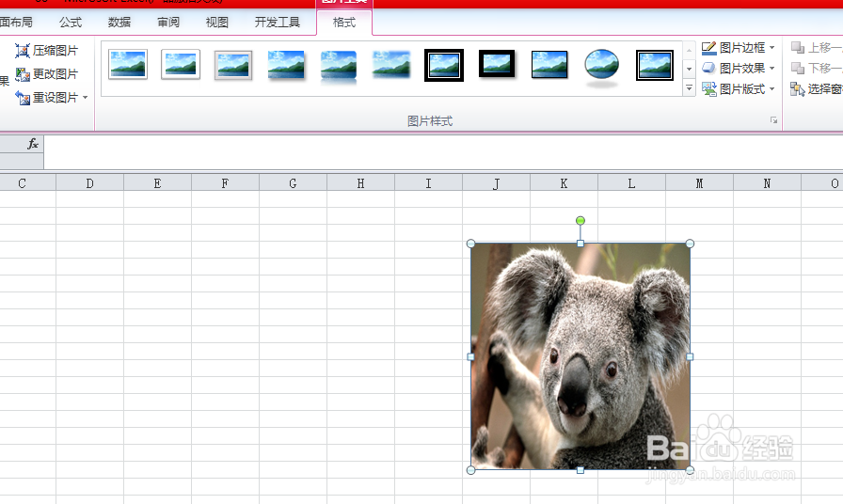Select column D header
Image resolution: width=843 pixels, height=504 pixels.
click(89, 183)
